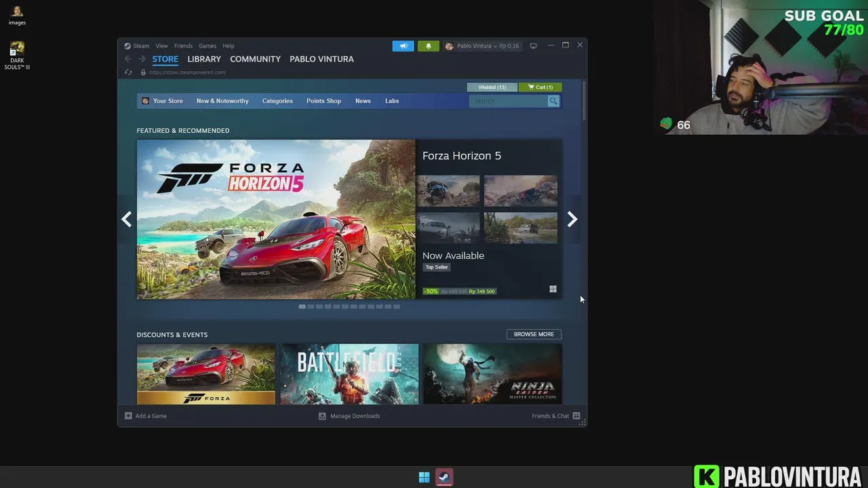Click Steam icon in the taskbar
This screenshot has height=488, width=868.
[x=444, y=477]
